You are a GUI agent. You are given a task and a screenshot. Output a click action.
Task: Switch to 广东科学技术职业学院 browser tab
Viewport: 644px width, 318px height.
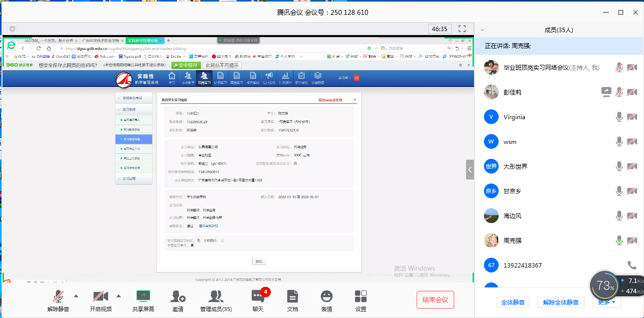pyautogui.click(x=102, y=40)
